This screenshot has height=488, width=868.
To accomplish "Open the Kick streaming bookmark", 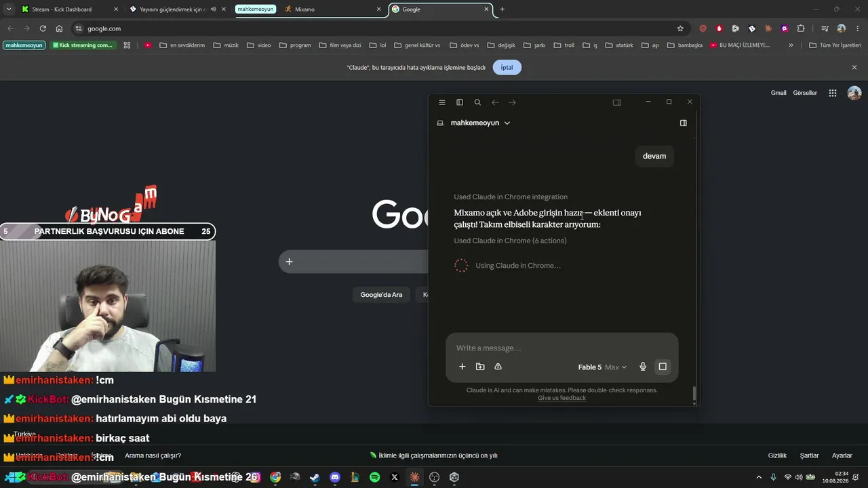I will coord(83,45).
